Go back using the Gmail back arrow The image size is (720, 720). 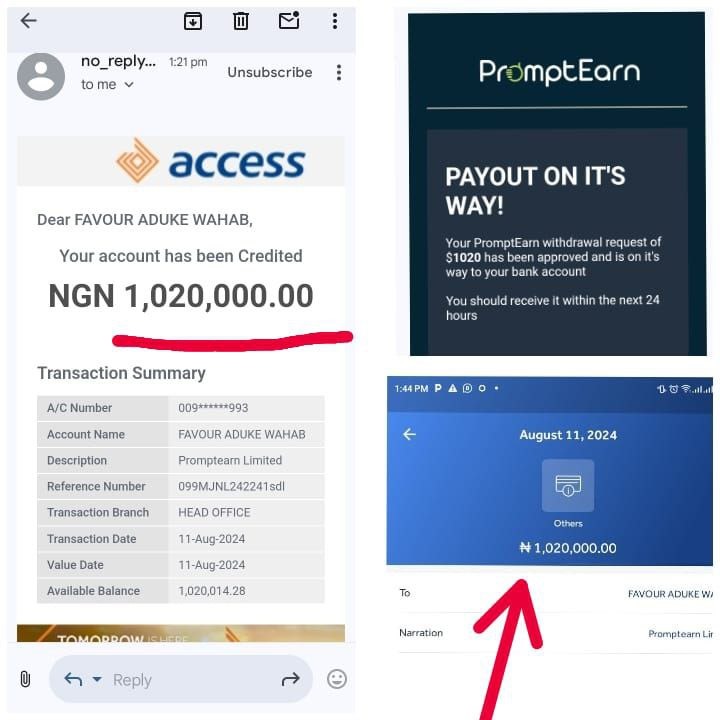[x=28, y=21]
